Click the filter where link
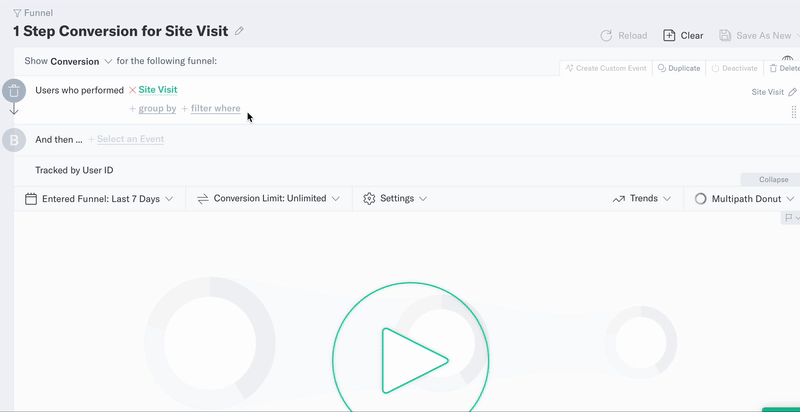The height and width of the screenshot is (412, 800). coord(215,109)
